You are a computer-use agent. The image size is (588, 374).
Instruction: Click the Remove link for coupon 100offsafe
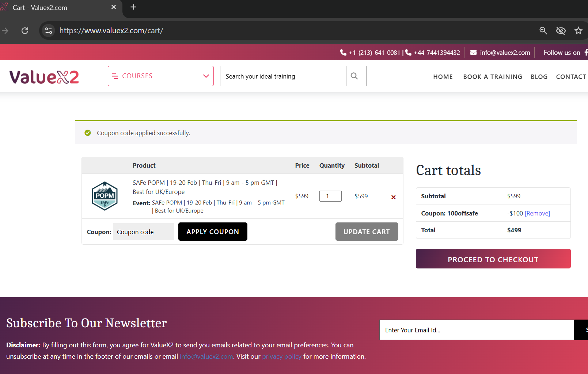(x=537, y=213)
